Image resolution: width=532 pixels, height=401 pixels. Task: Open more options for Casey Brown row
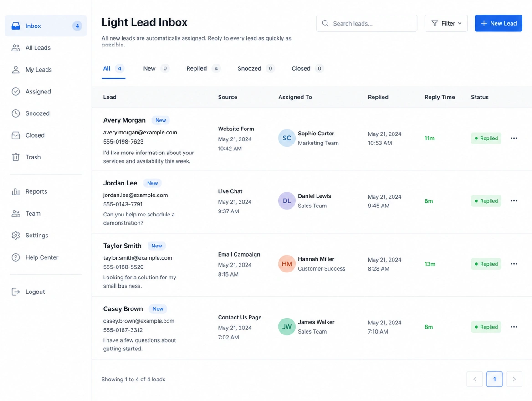point(514,327)
